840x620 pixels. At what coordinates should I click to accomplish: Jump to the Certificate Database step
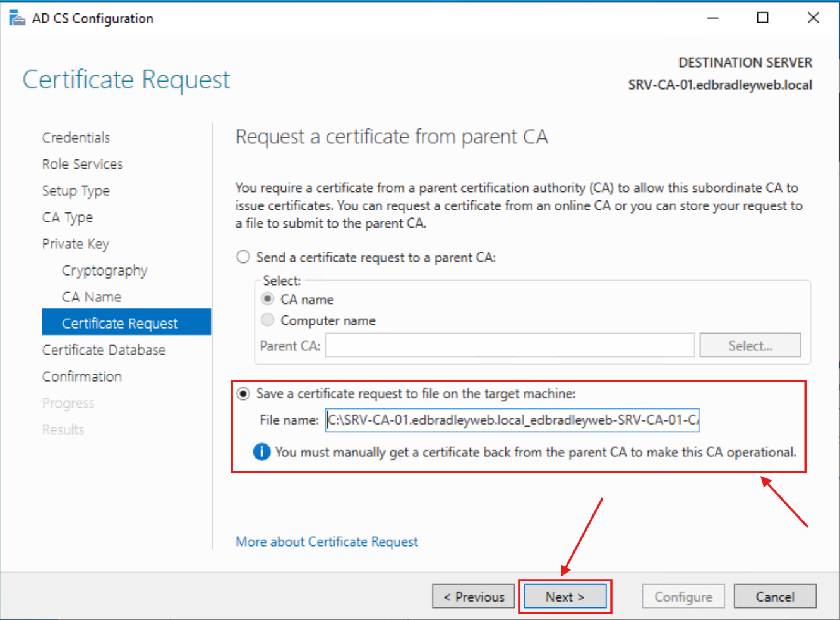104,350
